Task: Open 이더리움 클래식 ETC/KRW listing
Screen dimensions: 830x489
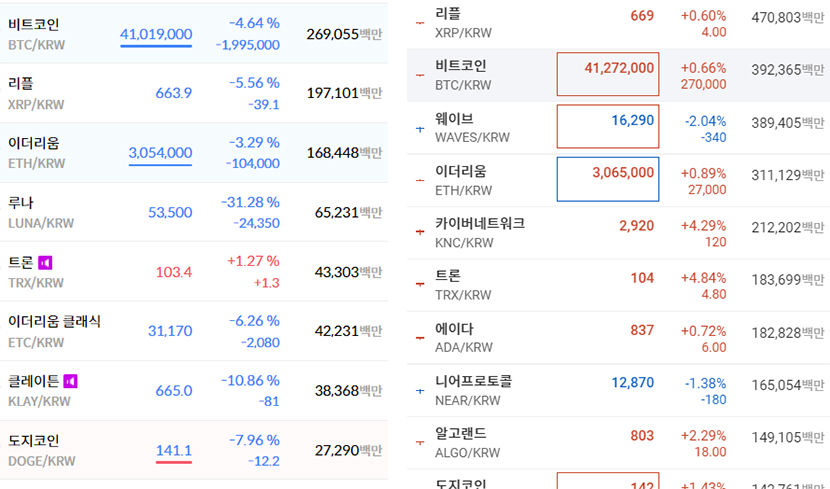Action: pyautogui.click(x=53, y=330)
